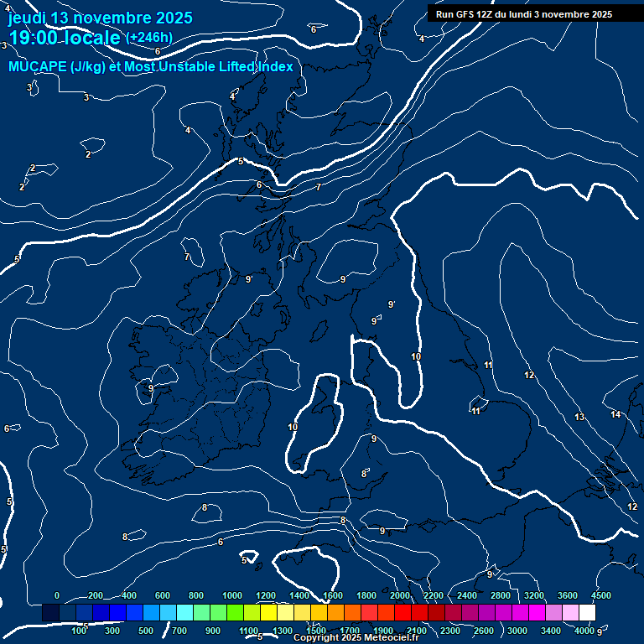Screen dimensions: 644x644
Task: Click the darkest navy swatch starting the scale
Action: tap(50, 612)
